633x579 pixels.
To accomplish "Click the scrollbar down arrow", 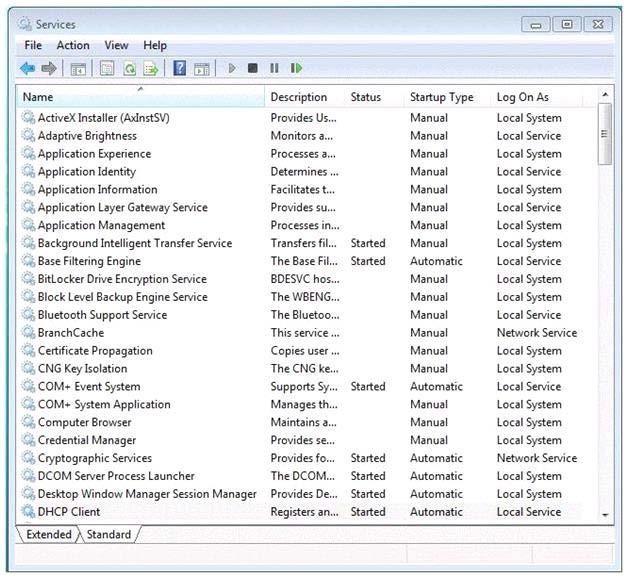I will coord(605,514).
